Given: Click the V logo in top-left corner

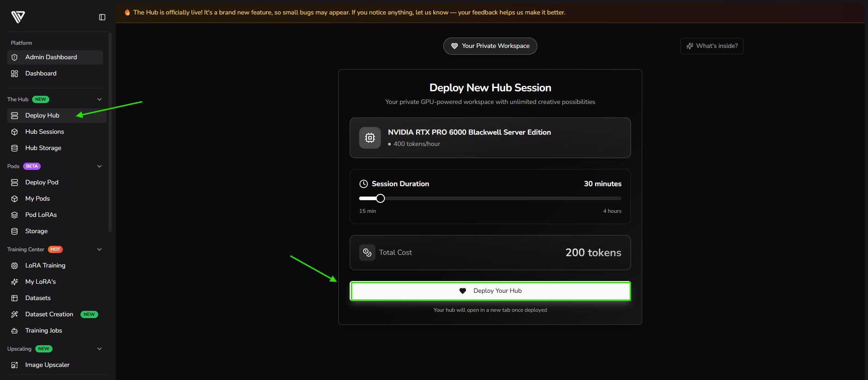Looking at the screenshot, I should click(18, 17).
